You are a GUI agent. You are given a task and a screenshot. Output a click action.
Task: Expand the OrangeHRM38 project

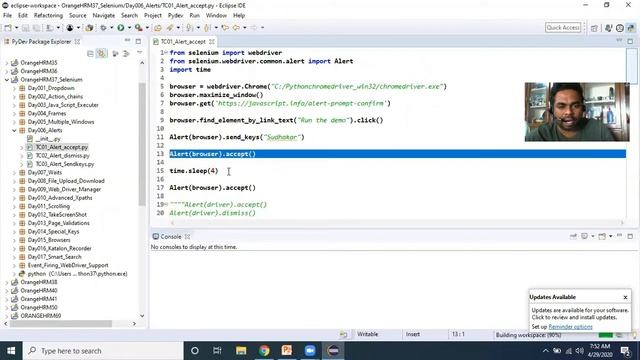[x=7, y=282]
